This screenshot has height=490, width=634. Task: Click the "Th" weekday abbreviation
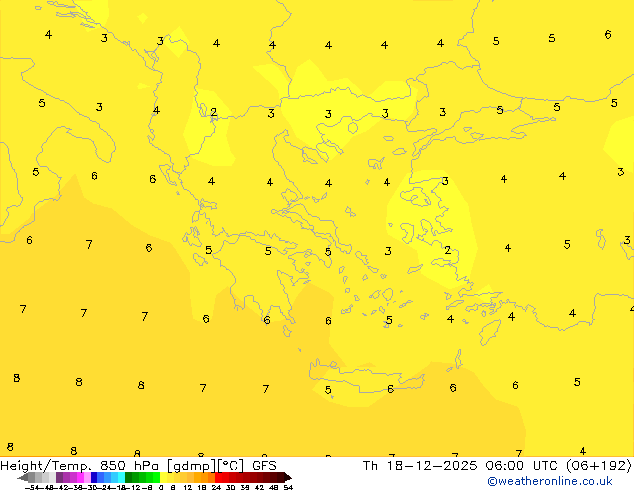coord(370,466)
